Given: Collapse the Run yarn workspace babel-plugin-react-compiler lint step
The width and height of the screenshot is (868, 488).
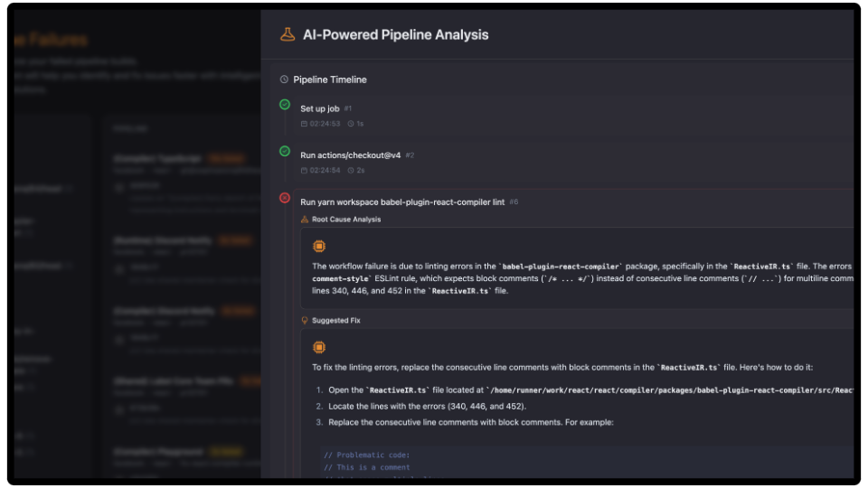Looking at the screenshot, I should tap(402, 202).
